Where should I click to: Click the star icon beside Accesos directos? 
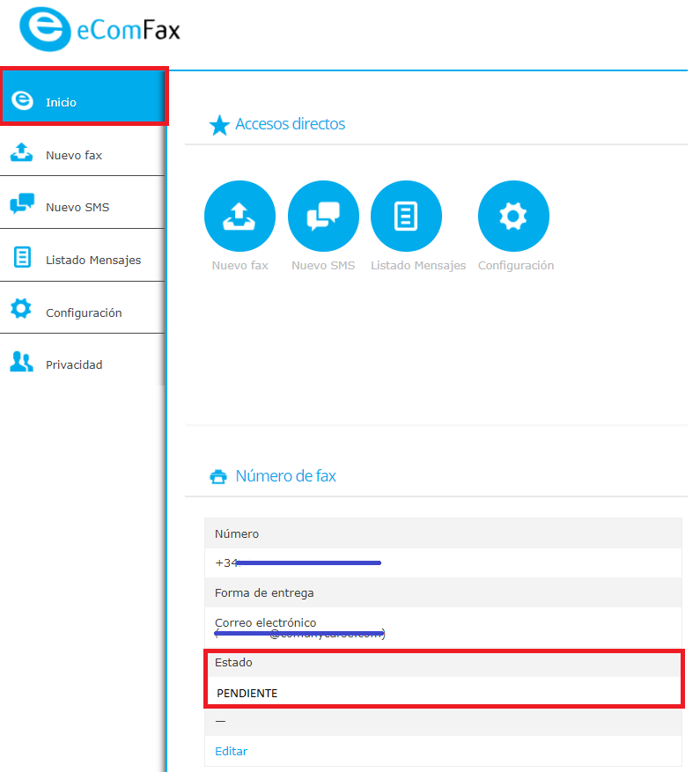click(219, 125)
